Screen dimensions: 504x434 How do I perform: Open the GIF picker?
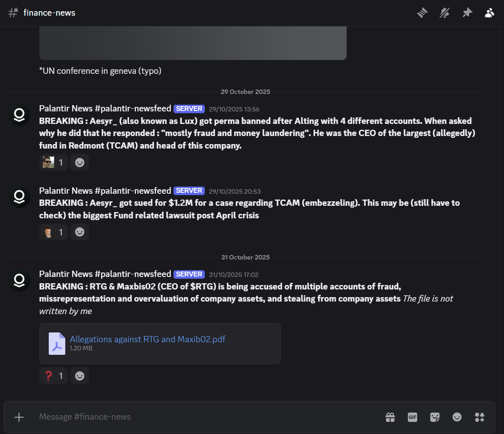click(412, 417)
